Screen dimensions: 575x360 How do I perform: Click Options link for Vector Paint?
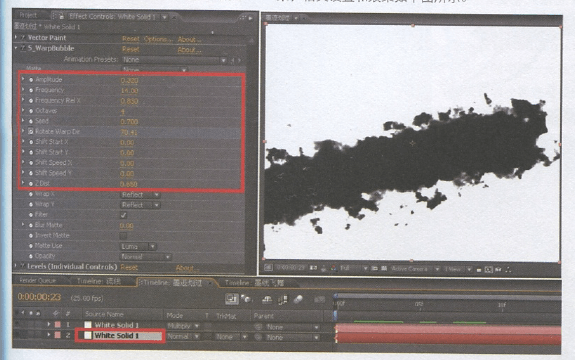158,39
